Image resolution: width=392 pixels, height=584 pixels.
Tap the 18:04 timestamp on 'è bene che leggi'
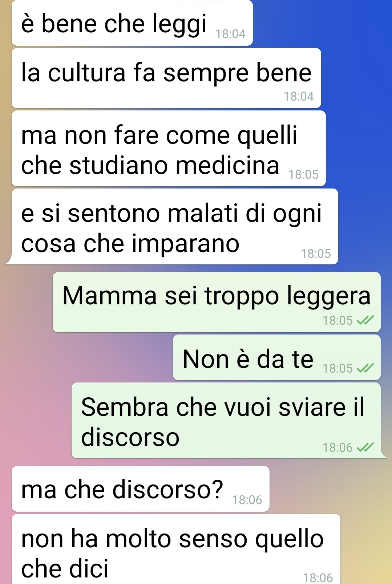[x=230, y=34]
